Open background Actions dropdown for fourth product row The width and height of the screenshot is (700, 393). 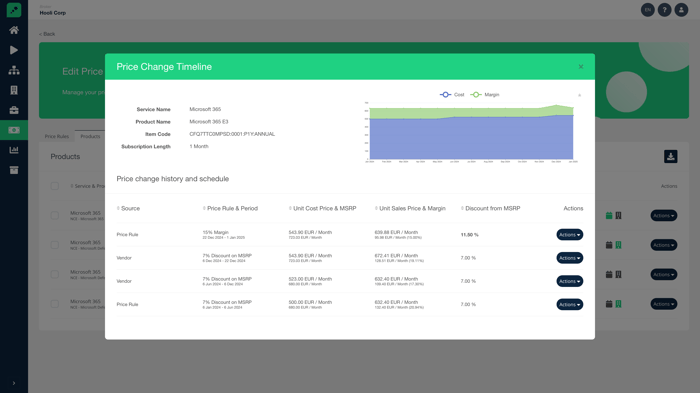(x=663, y=304)
